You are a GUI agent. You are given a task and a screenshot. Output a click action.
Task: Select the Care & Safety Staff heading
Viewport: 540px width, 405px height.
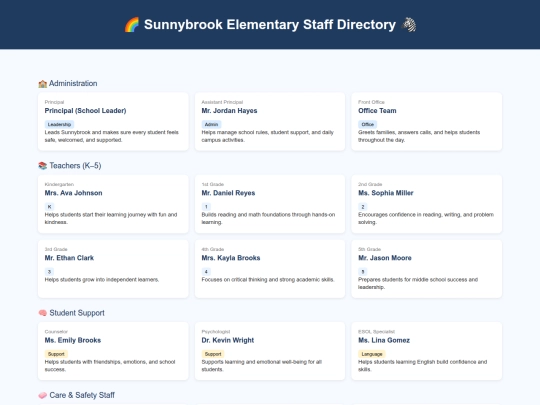point(82,395)
